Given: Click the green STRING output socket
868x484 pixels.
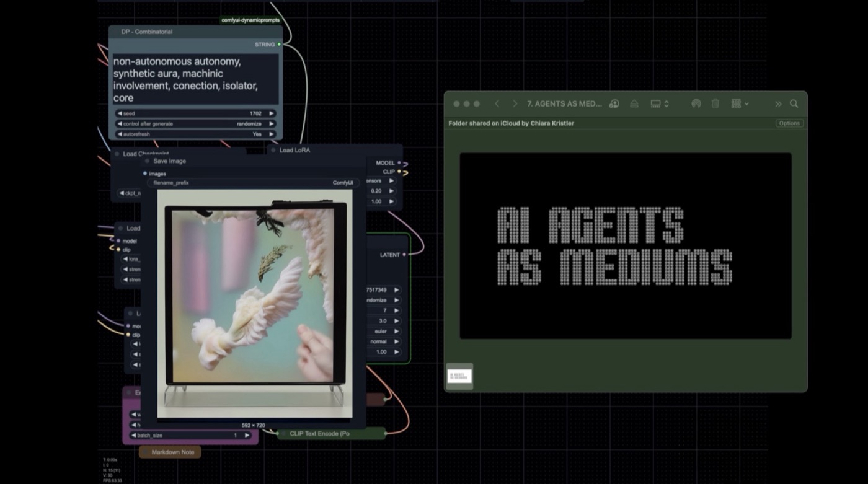Looking at the screenshot, I should pyautogui.click(x=279, y=45).
